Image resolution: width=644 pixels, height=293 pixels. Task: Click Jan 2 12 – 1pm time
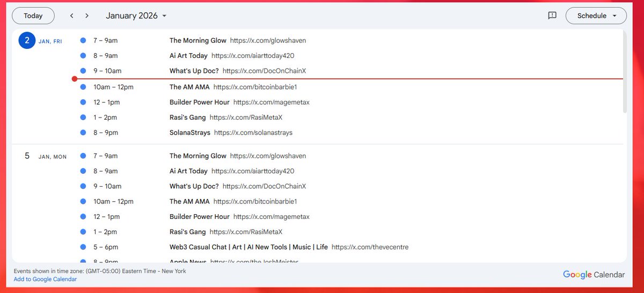pos(107,102)
